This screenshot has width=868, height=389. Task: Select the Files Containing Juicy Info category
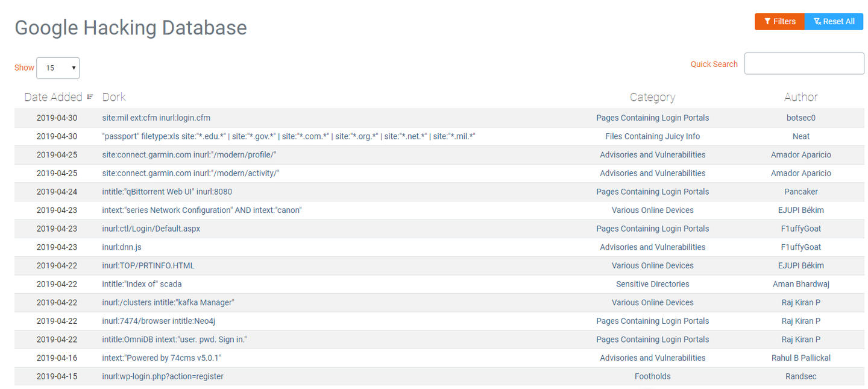(652, 136)
